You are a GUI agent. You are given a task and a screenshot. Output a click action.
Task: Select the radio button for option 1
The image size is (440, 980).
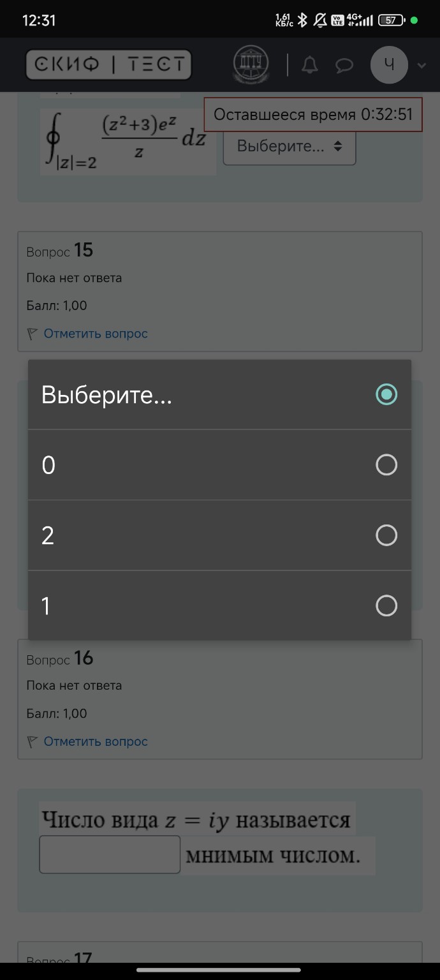pyautogui.click(x=386, y=605)
